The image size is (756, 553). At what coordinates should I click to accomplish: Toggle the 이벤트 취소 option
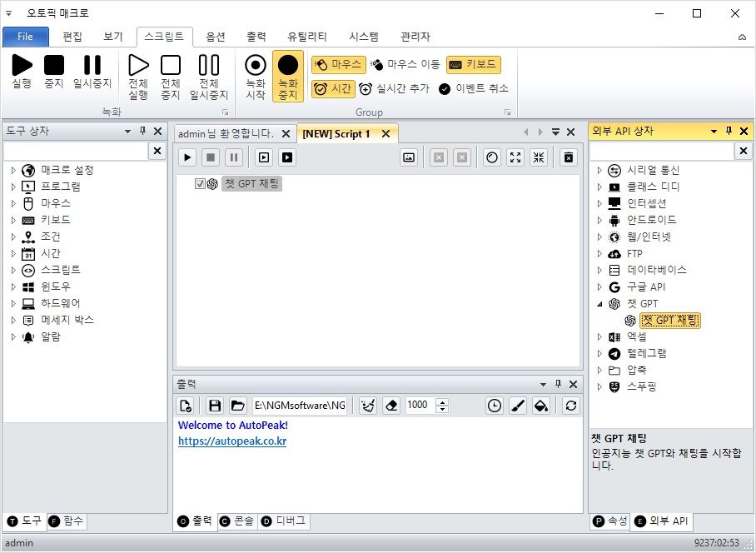474,89
